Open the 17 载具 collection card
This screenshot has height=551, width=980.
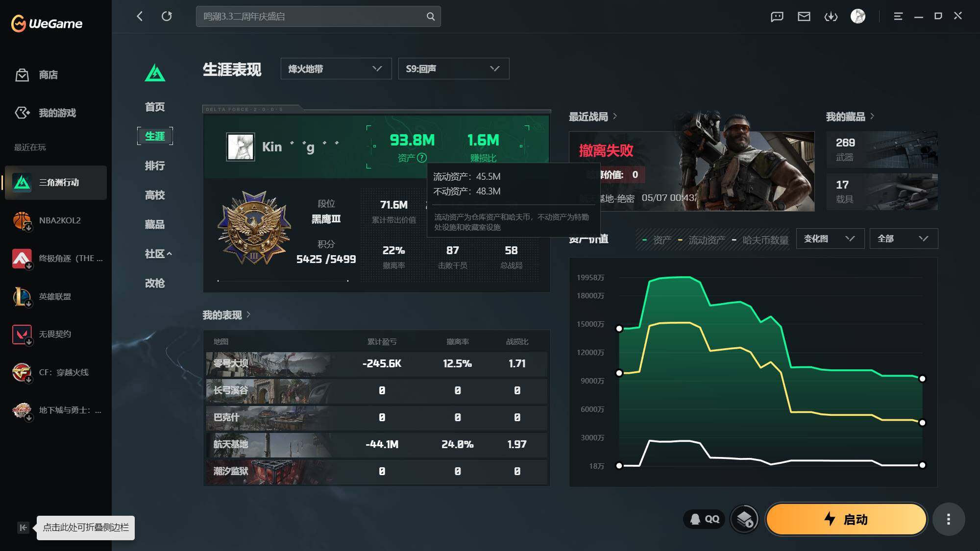[x=882, y=192]
